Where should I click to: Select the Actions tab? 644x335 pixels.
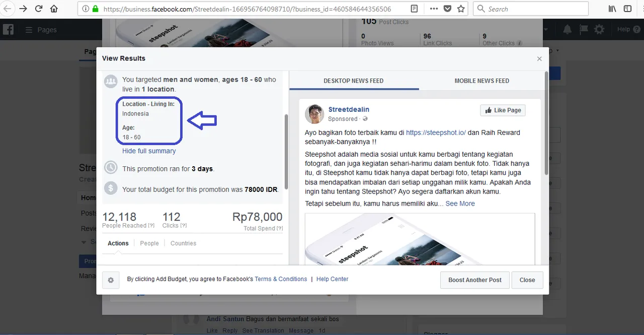118,243
